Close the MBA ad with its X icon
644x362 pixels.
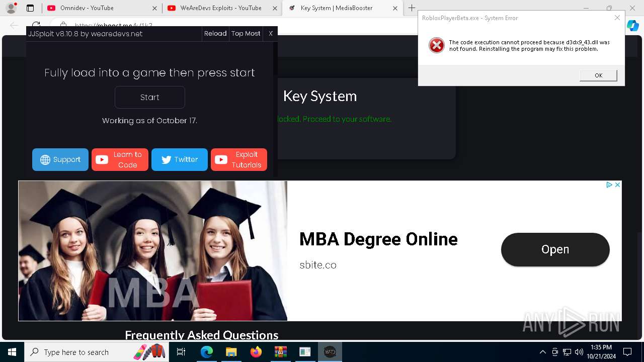pyautogui.click(x=617, y=185)
